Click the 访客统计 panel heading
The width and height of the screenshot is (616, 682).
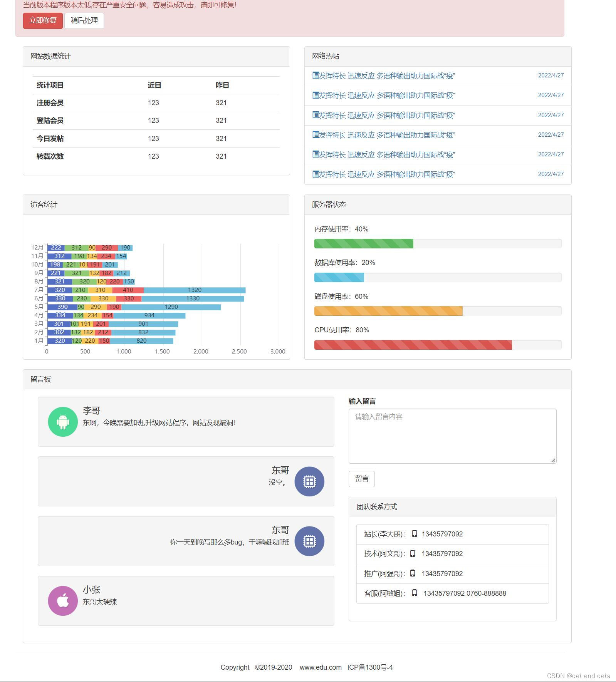156,204
